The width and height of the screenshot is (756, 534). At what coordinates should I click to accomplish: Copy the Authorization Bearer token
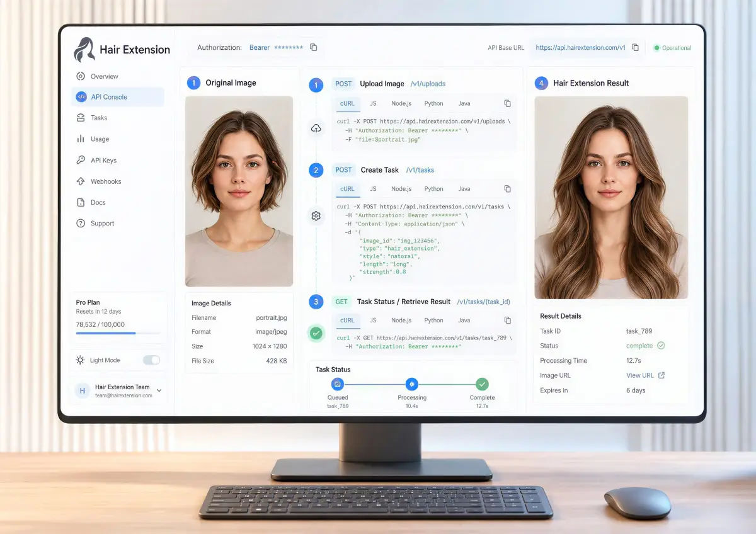[314, 47]
